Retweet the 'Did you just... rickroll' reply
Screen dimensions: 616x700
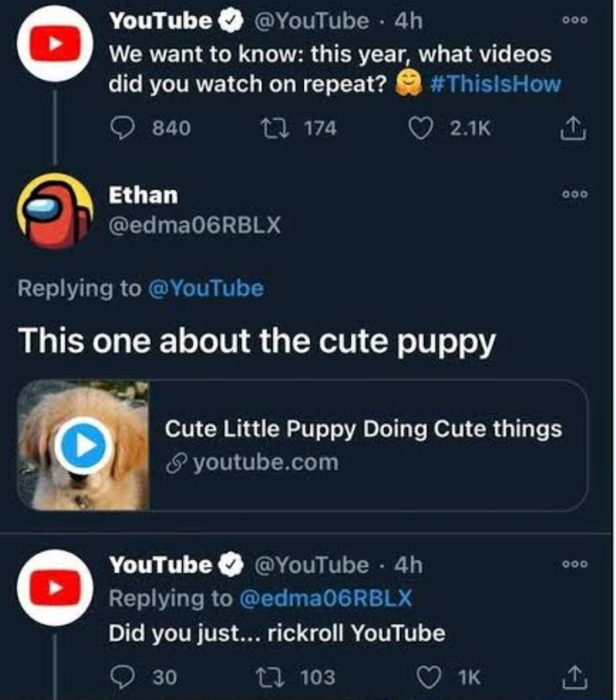281,676
